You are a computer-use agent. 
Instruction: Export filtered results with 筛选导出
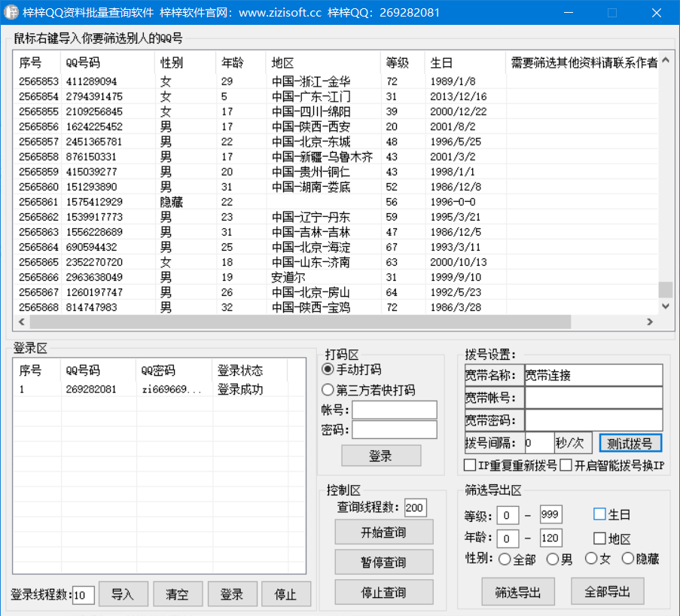(x=517, y=591)
